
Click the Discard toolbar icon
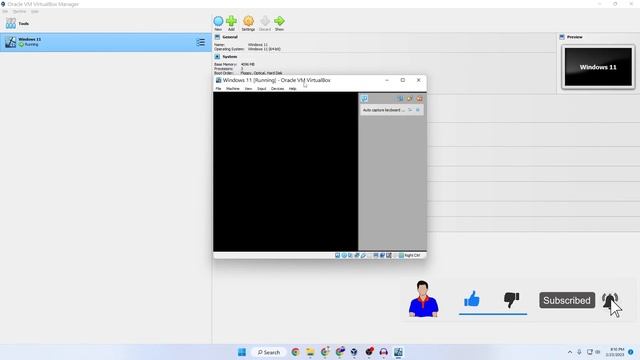265,21
